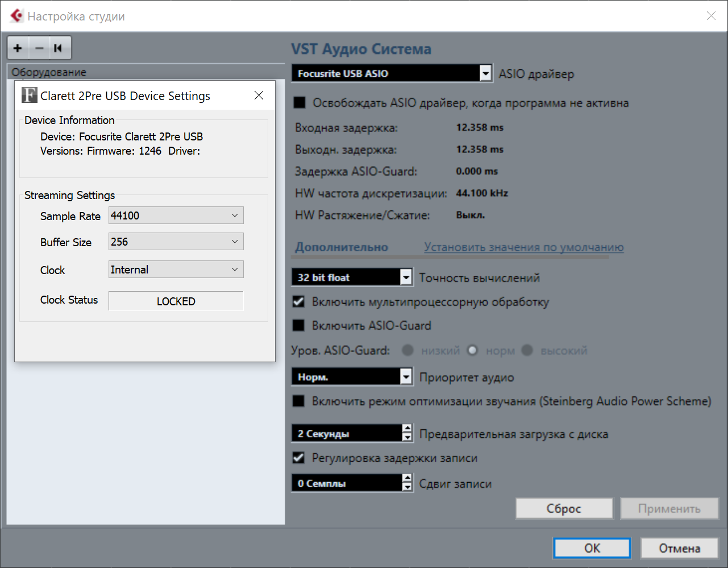728x568 pixels.
Task: Expand the Sample Rate 44100 dropdown
Action: [x=176, y=215]
